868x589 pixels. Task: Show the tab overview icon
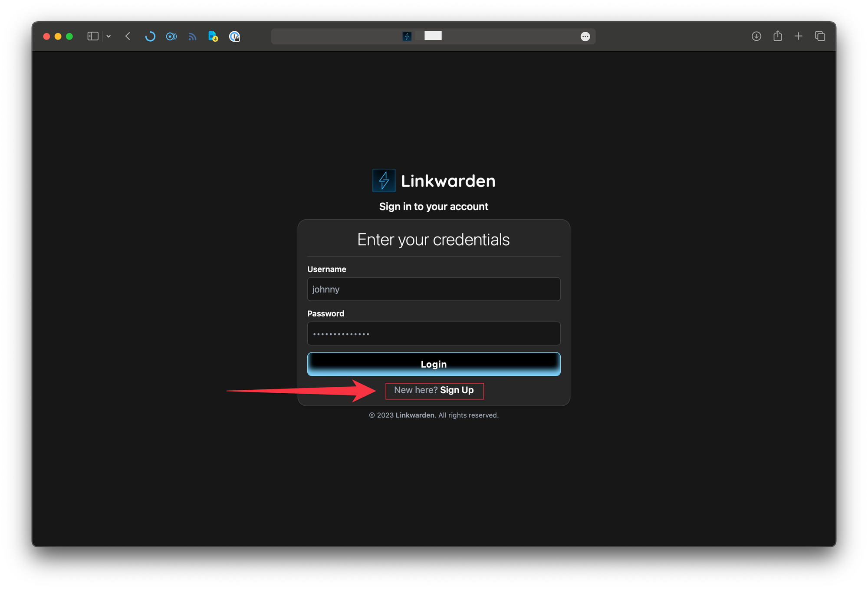pyautogui.click(x=820, y=36)
